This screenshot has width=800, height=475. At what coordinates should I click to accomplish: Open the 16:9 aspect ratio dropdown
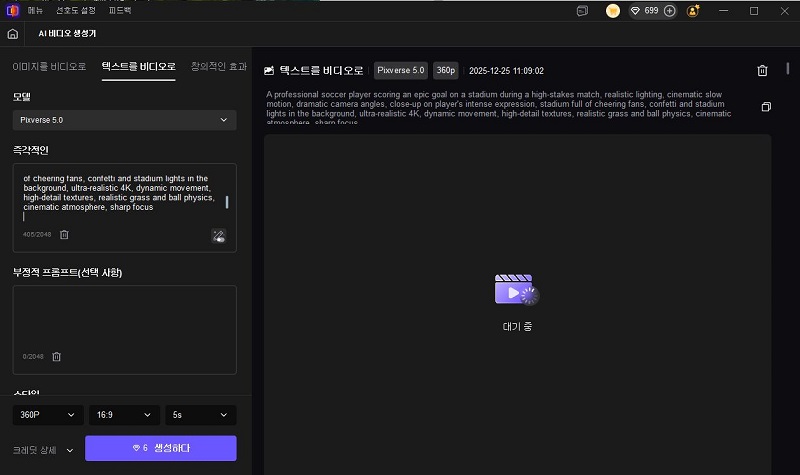coord(124,415)
